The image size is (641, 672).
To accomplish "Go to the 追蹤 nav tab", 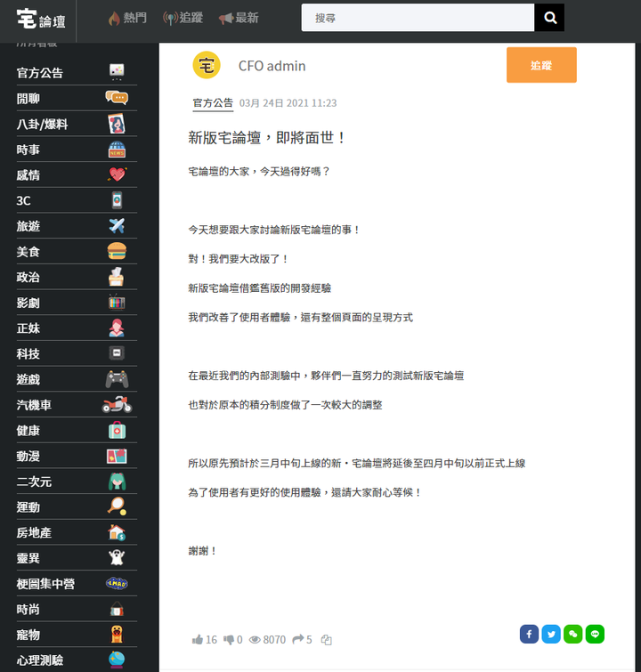I will click(183, 18).
